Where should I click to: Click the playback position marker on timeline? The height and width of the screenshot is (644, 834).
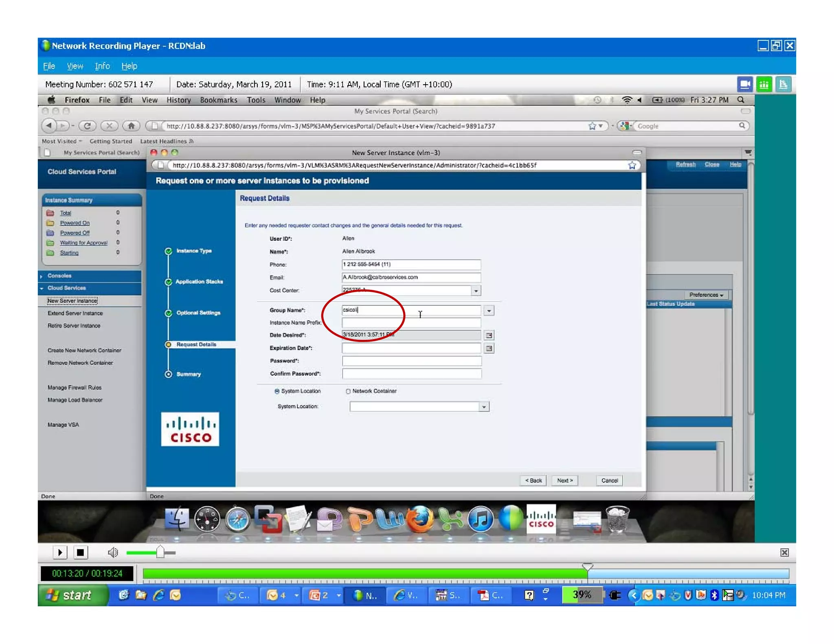[x=587, y=567]
